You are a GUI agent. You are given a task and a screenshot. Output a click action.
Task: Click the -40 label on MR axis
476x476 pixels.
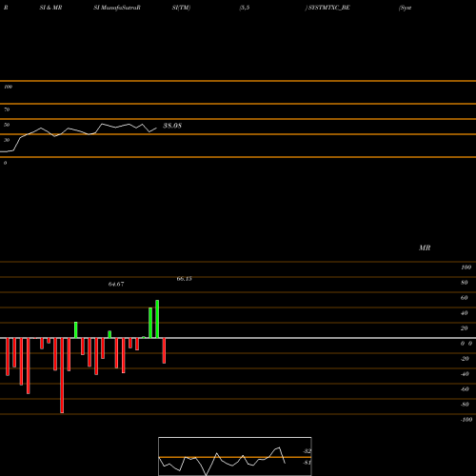pos(465,374)
